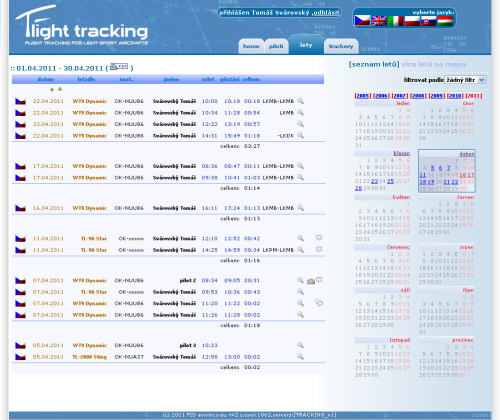
Task: Open 'více letů na mapu' link
Action: [433, 64]
